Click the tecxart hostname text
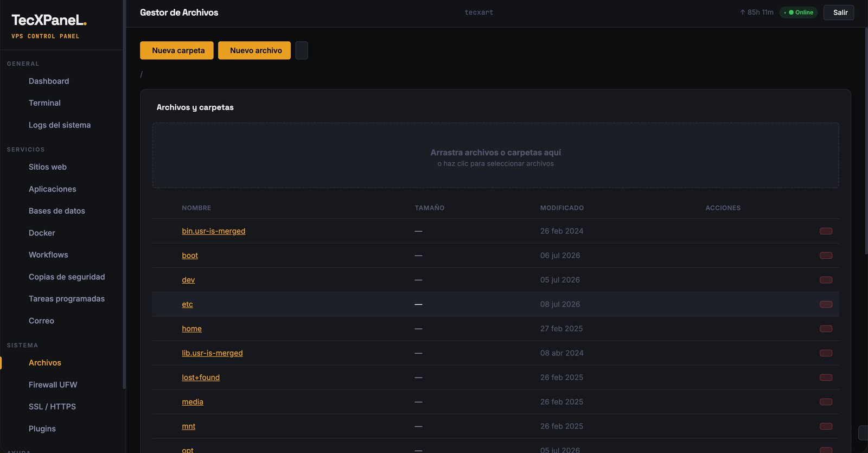 coord(479,12)
